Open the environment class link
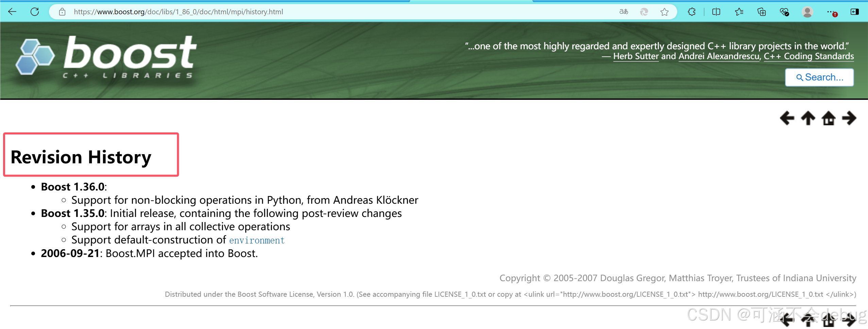868x329 pixels. [x=257, y=240]
